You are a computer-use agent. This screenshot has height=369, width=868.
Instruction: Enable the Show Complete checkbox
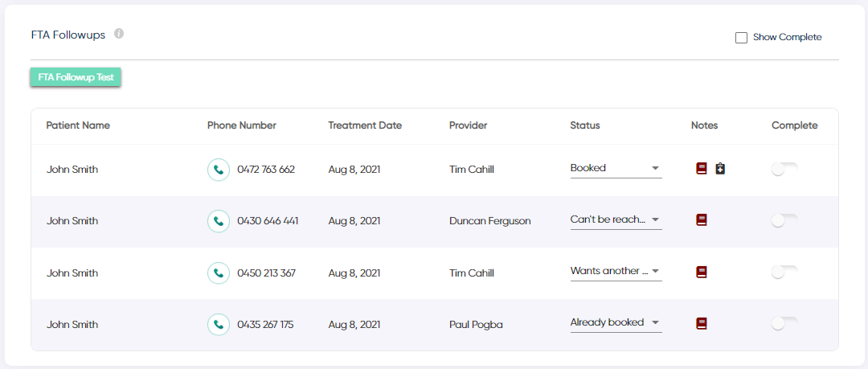coord(741,38)
